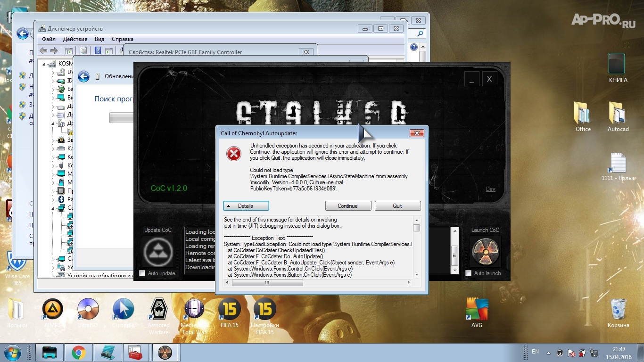
Task: Click Google Chrome in the taskbar
Action: [x=78, y=353]
